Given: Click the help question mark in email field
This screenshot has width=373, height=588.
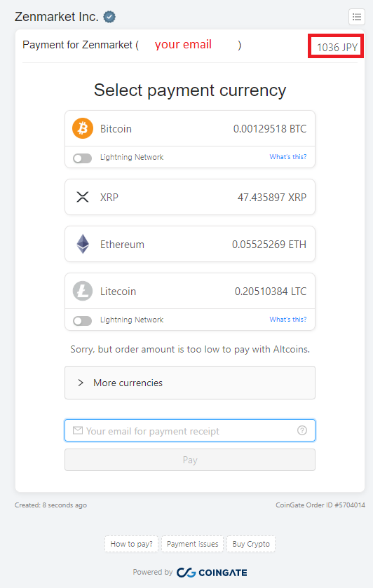Looking at the screenshot, I should coord(302,430).
